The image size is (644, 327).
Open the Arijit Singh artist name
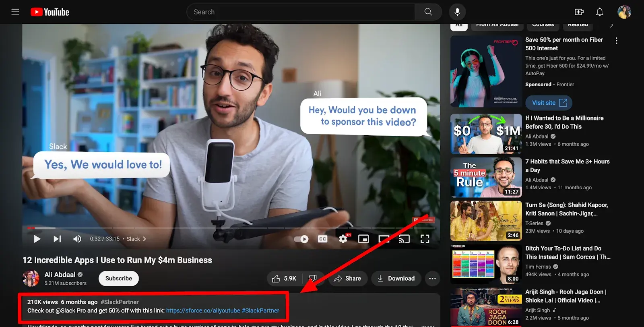point(537,310)
